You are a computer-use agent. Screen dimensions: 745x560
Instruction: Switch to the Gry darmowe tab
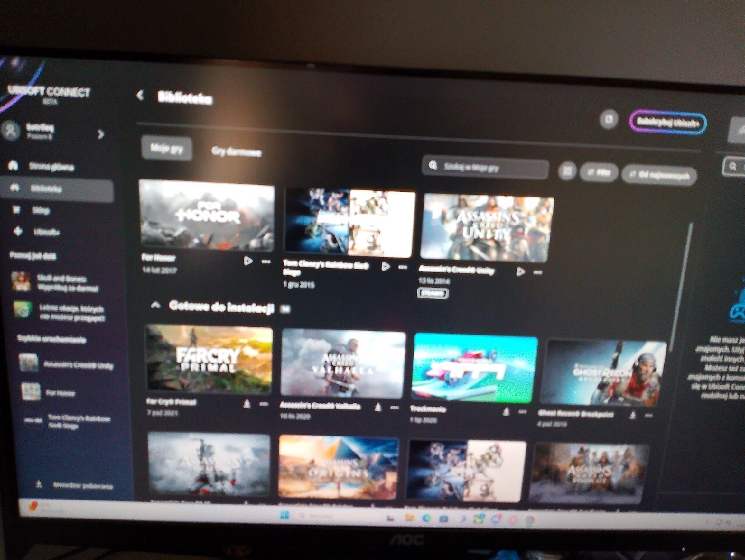coord(236,152)
